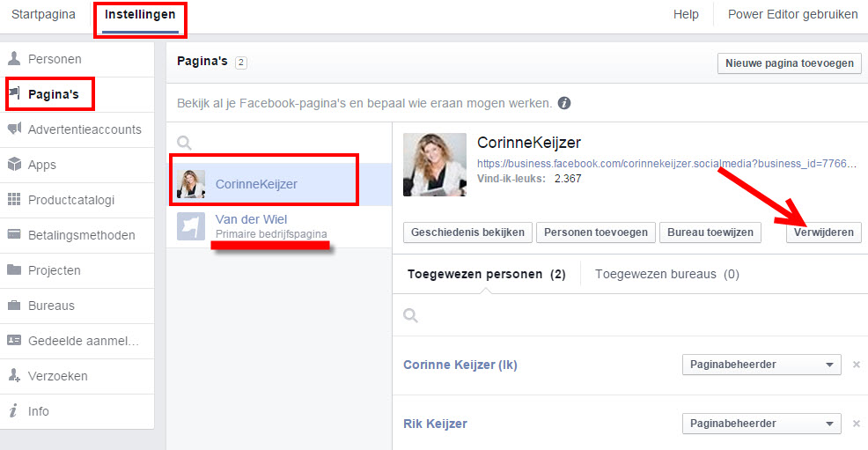Click the CorinneKeijzer large profile photo
The width and height of the screenshot is (868, 450).
pos(435,165)
